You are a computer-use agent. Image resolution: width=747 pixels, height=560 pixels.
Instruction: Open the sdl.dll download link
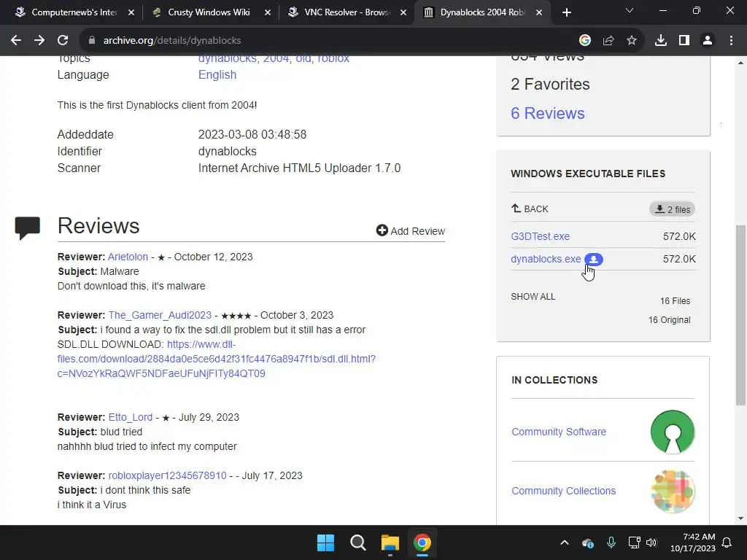point(216,359)
